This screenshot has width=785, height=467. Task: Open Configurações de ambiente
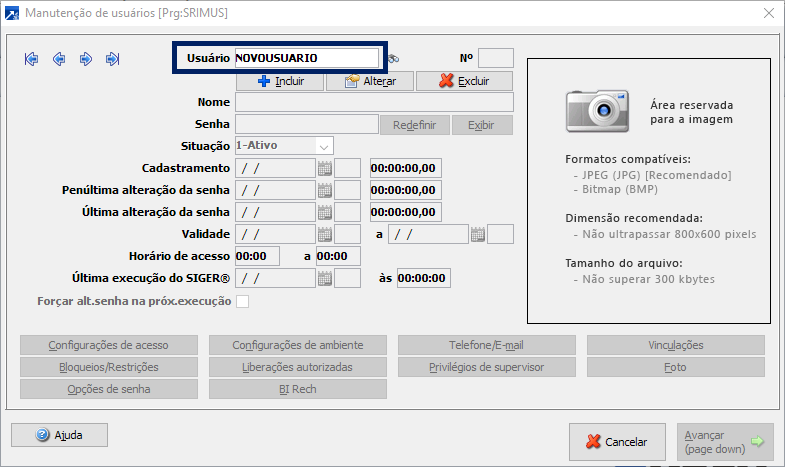click(298, 345)
